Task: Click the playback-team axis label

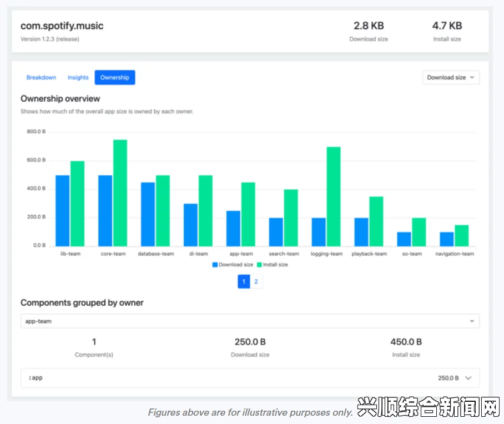Action: pos(369,254)
